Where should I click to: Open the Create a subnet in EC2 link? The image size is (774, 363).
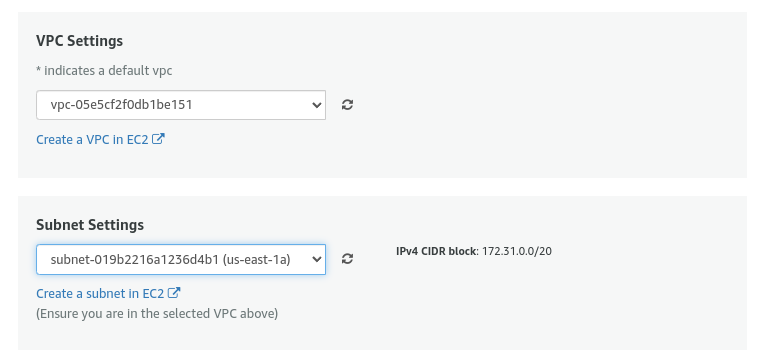[108, 293]
